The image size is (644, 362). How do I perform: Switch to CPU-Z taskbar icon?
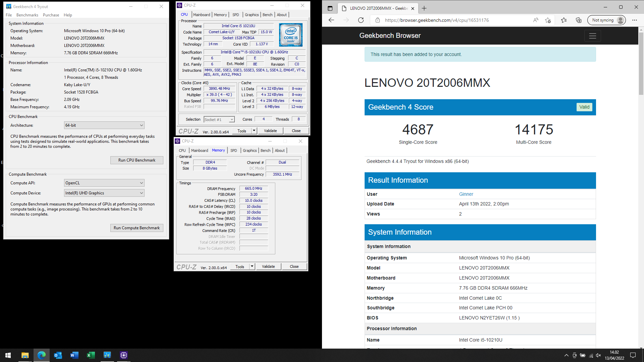pyautogui.click(x=124, y=355)
